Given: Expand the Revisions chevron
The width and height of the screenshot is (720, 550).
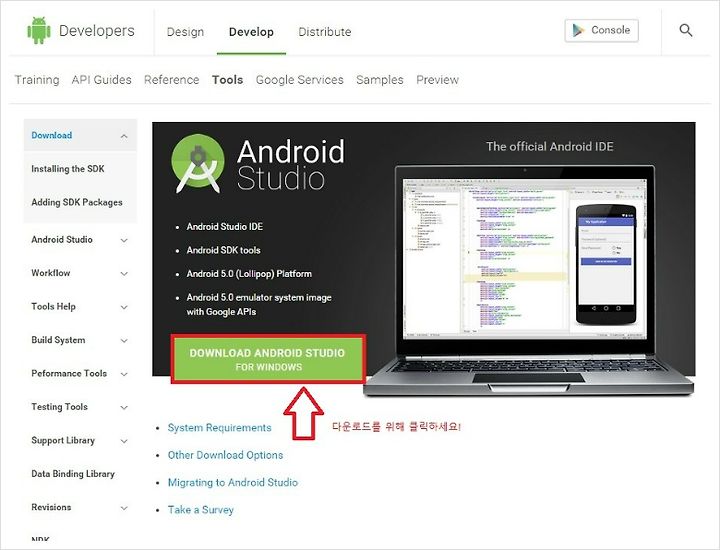Looking at the screenshot, I should 124,508.
